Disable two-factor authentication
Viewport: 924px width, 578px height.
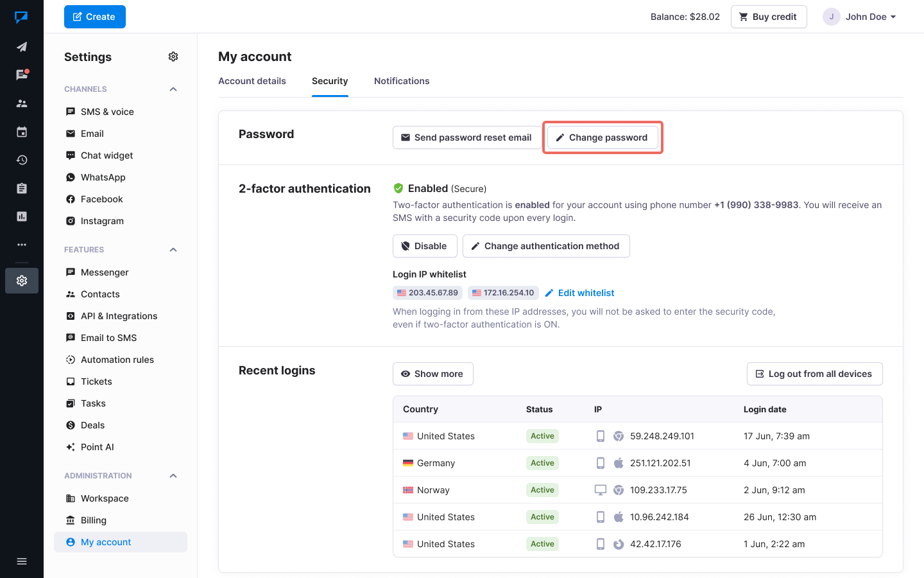click(x=424, y=246)
